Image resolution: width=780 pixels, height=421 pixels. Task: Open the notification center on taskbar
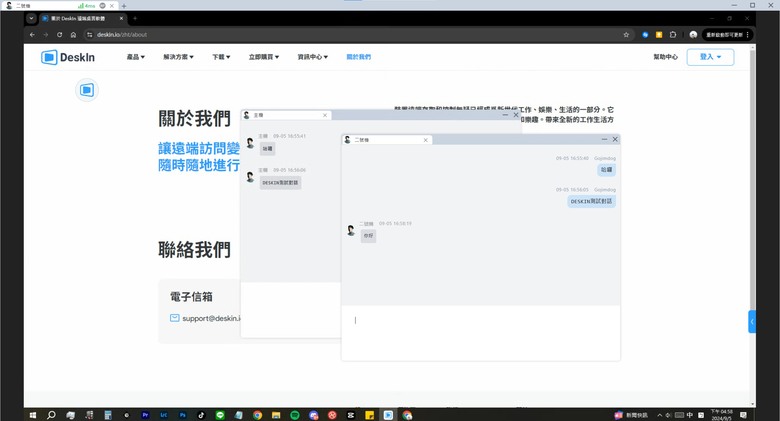[x=743, y=415]
